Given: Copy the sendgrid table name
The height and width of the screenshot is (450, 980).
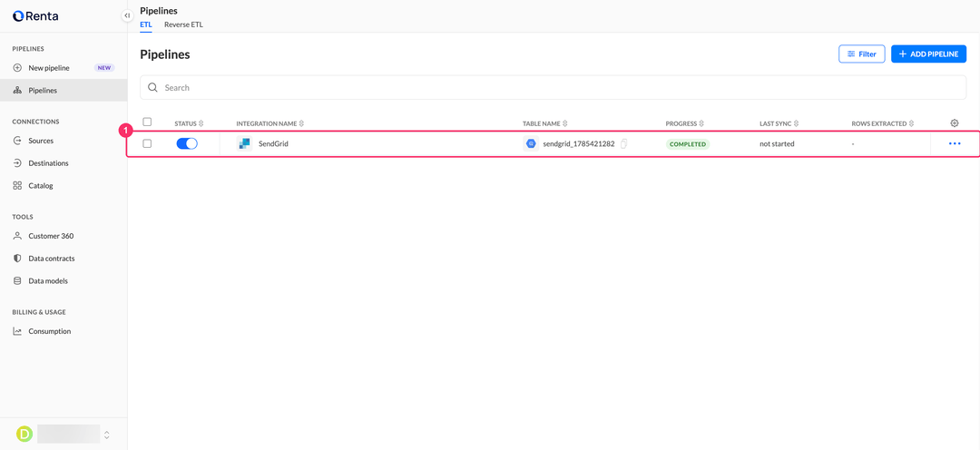Looking at the screenshot, I should [x=623, y=143].
